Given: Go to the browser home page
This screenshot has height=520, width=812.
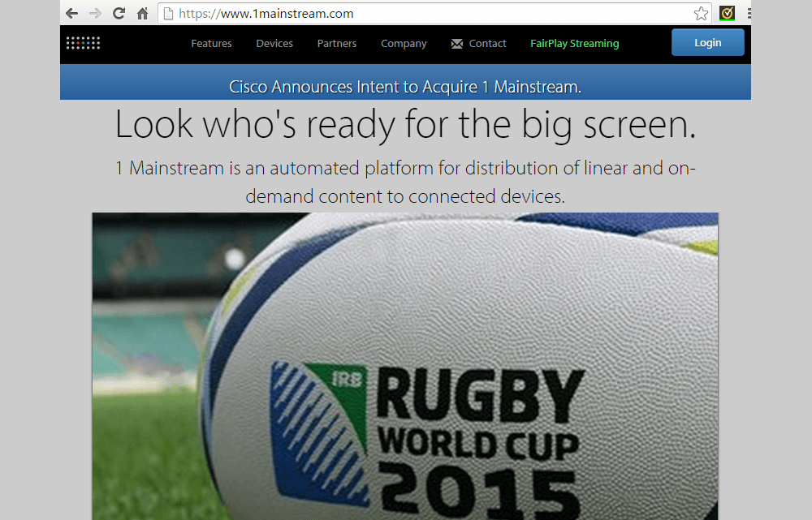Looking at the screenshot, I should click(x=142, y=13).
